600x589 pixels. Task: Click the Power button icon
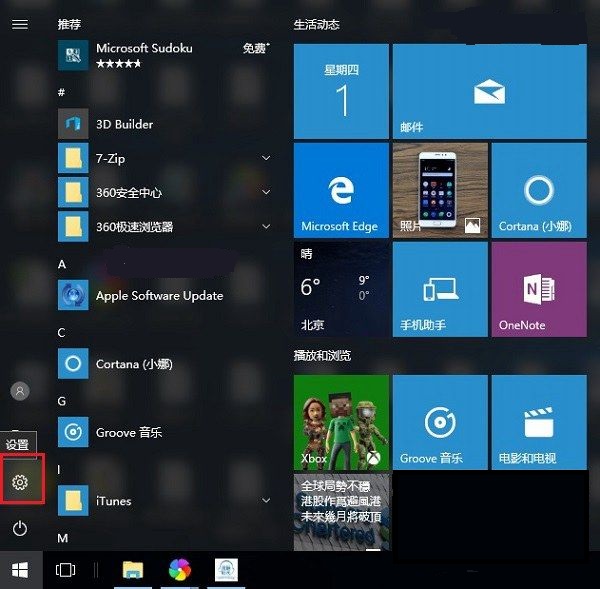[x=19, y=528]
